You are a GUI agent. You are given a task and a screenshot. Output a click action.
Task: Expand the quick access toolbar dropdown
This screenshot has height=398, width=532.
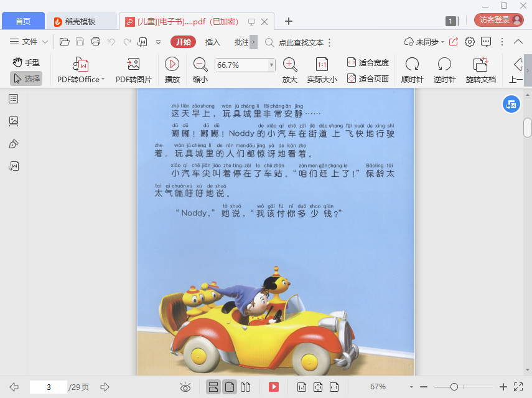158,42
